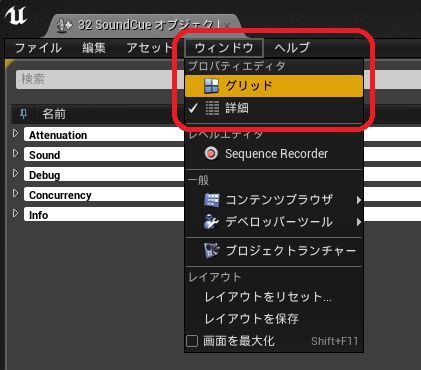The width and height of the screenshot is (421, 370).
Task: Select the Info row label
Action: click(x=38, y=215)
